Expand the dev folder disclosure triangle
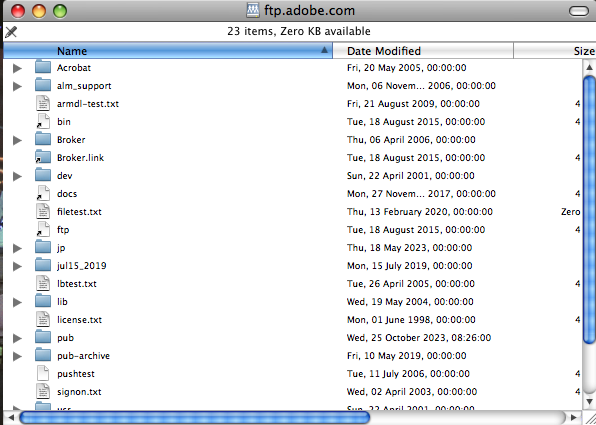 click(x=17, y=176)
